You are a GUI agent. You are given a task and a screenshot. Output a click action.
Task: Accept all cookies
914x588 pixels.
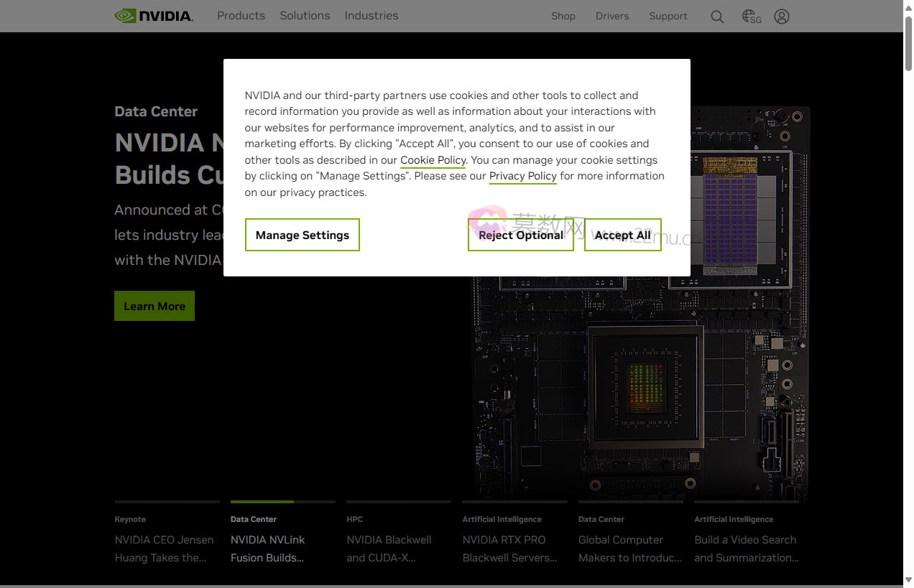622,235
